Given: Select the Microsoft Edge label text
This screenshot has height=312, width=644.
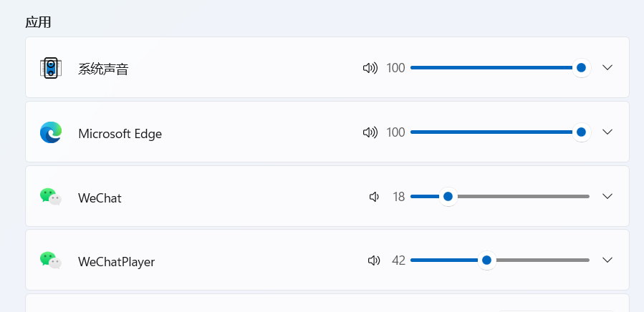Looking at the screenshot, I should click(120, 134).
